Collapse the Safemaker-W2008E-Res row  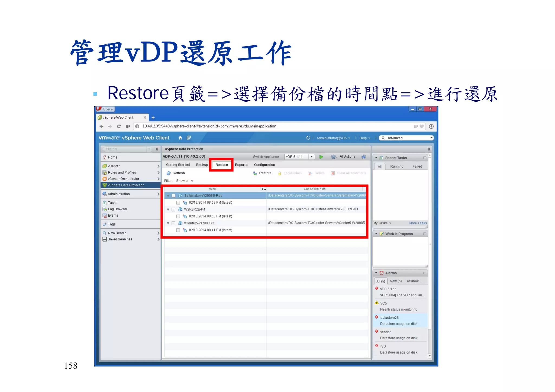click(x=168, y=196)
